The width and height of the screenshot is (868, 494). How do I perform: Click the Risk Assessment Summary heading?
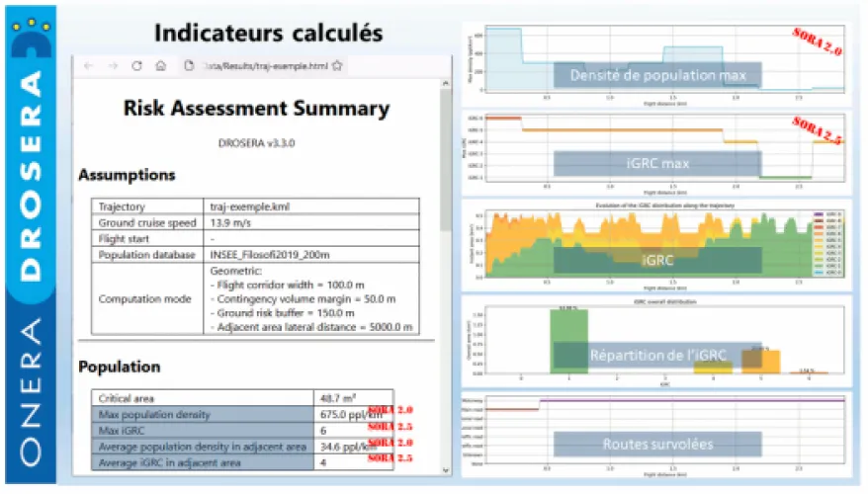256,109
